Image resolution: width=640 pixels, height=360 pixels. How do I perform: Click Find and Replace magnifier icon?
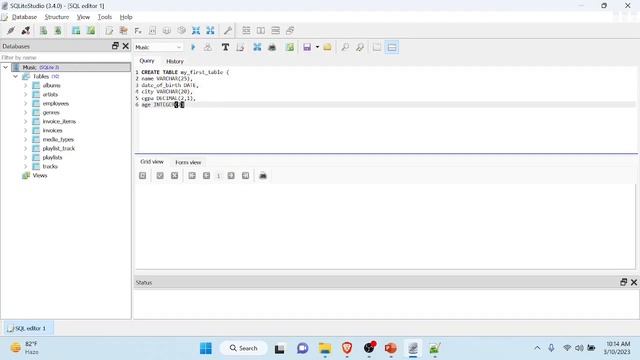pos(360,47)
